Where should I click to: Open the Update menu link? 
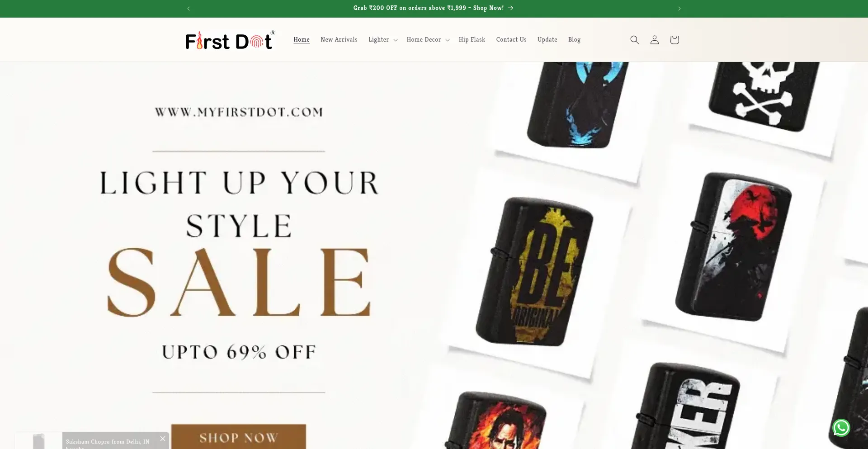[x=547, y=40]
